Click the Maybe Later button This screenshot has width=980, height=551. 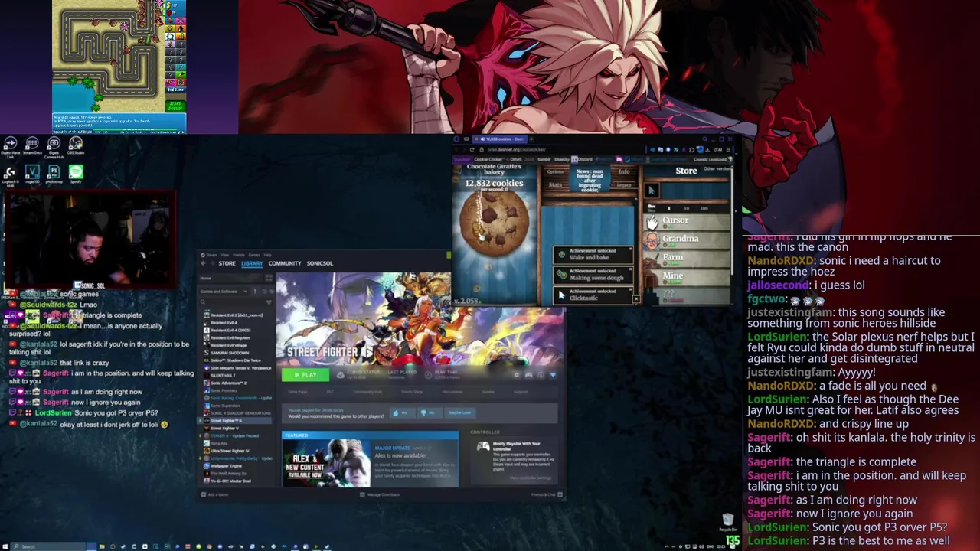click(x=459, y=413)
